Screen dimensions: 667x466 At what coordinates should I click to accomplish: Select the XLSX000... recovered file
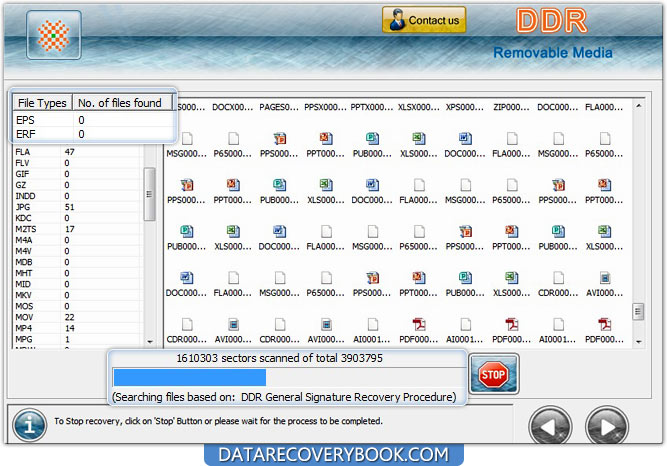(419, 107)
